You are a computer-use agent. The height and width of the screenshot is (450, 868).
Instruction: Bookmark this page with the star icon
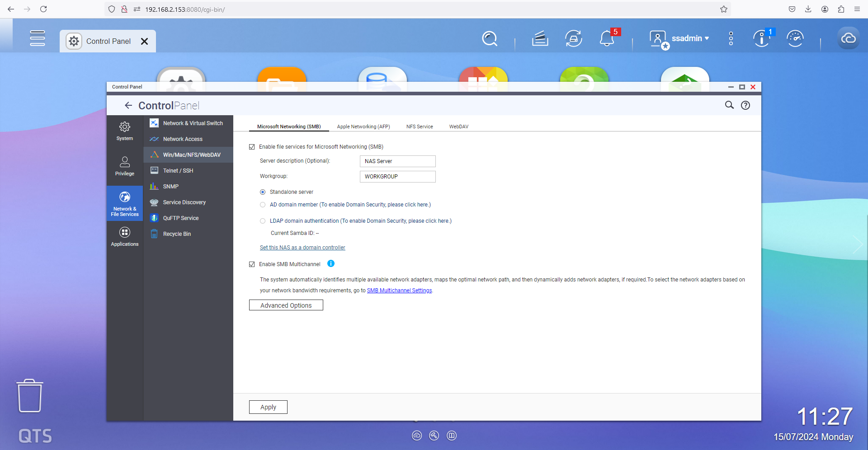point(724,9)
